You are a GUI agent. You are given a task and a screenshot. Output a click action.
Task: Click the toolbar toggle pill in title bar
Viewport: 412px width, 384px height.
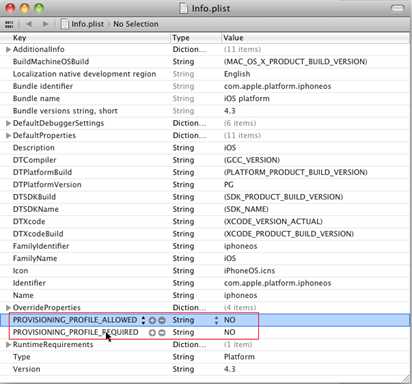coord(397,8)
